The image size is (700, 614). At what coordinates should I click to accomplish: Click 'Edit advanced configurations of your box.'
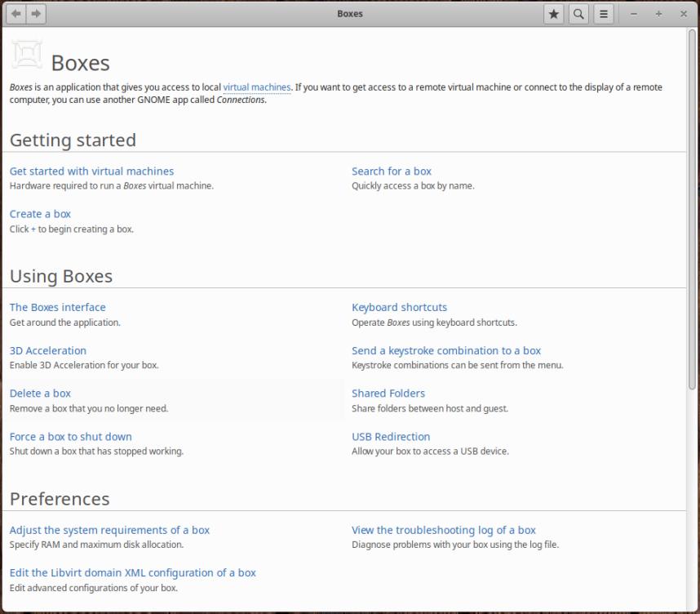[x=93, y=588]
